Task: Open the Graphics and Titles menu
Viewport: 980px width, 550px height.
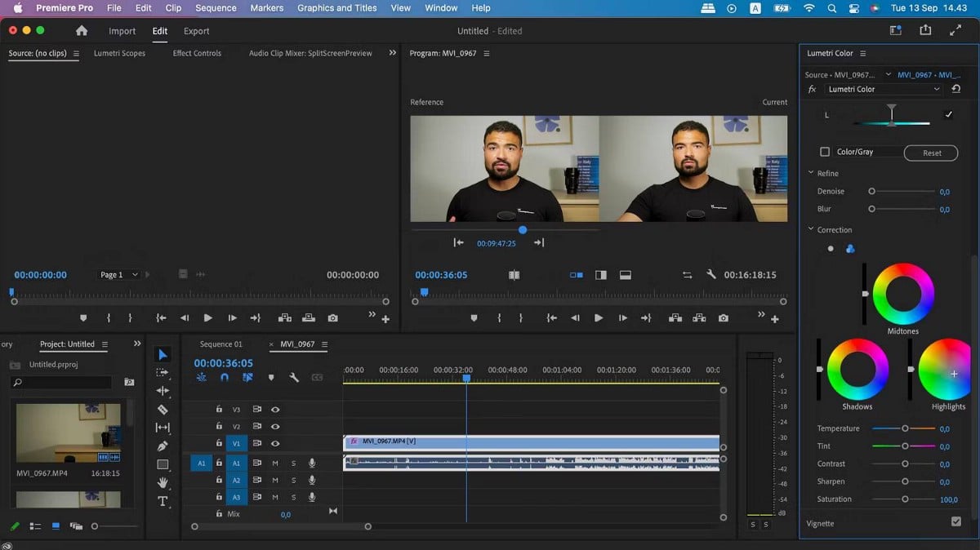Action: click(336, 7)
